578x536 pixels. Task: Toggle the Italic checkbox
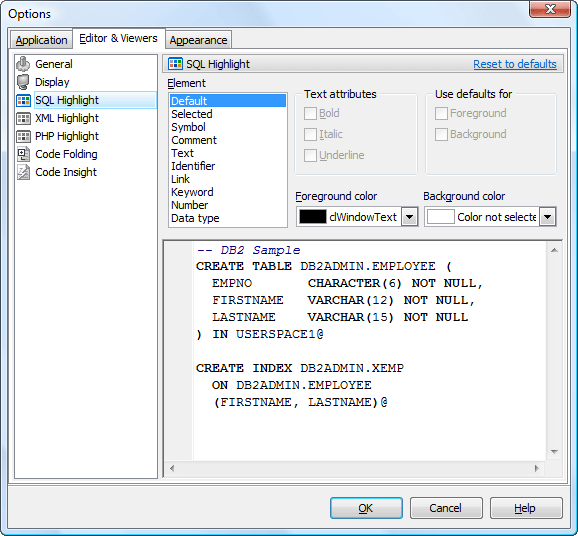310,135
